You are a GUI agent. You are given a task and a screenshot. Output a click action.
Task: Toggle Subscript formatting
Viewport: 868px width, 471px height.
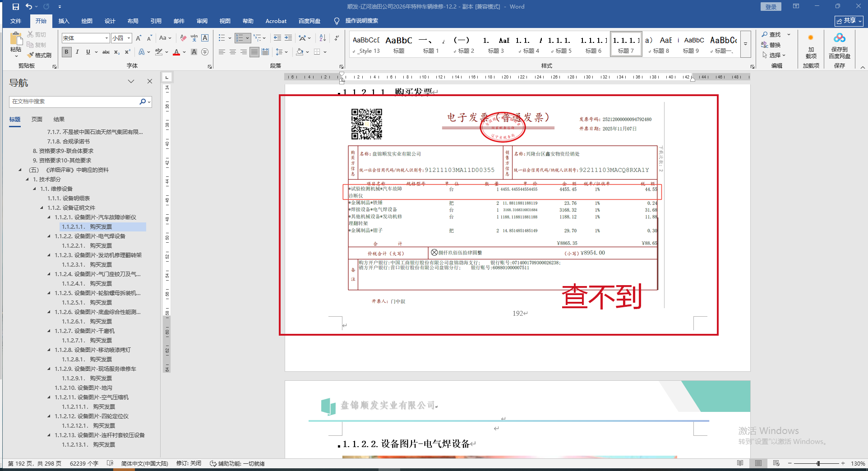[x=117, y=52]
